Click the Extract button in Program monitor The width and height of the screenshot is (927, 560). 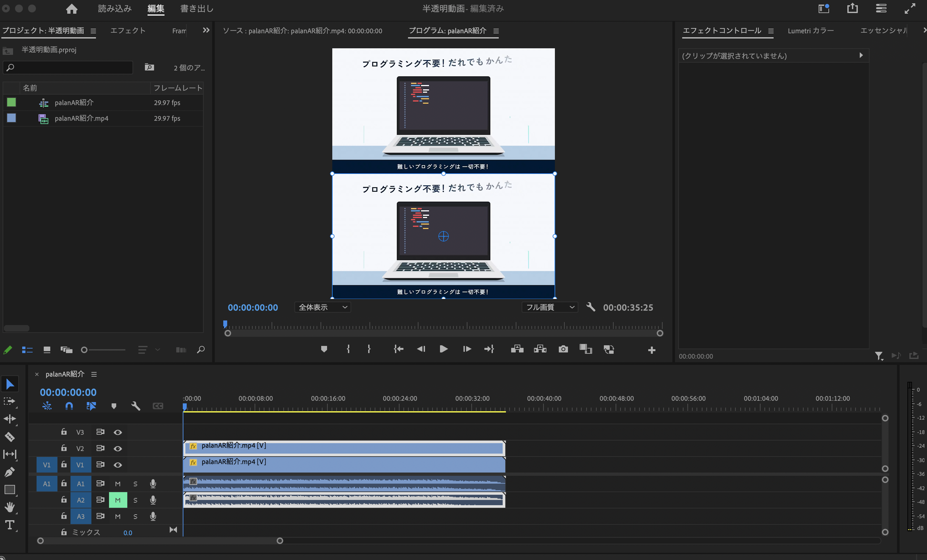[x=540, y=350]
